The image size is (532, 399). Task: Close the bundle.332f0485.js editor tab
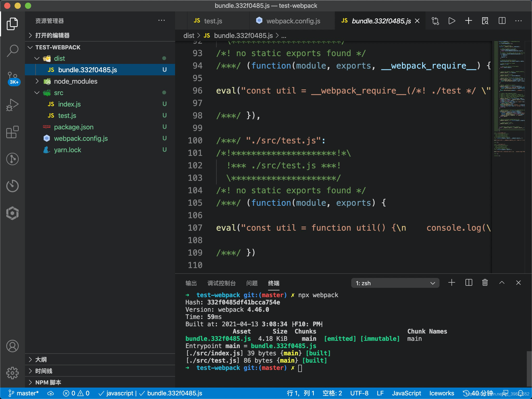pos(417,21)
